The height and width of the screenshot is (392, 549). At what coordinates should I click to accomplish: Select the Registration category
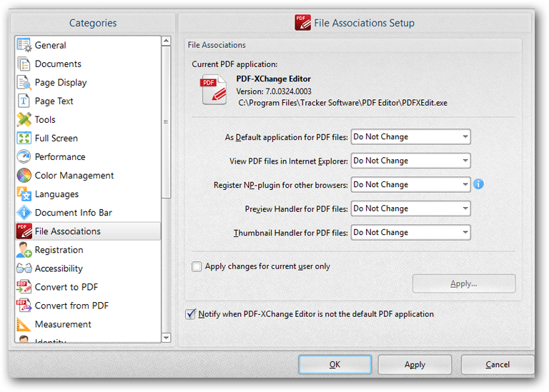(88, 250)
